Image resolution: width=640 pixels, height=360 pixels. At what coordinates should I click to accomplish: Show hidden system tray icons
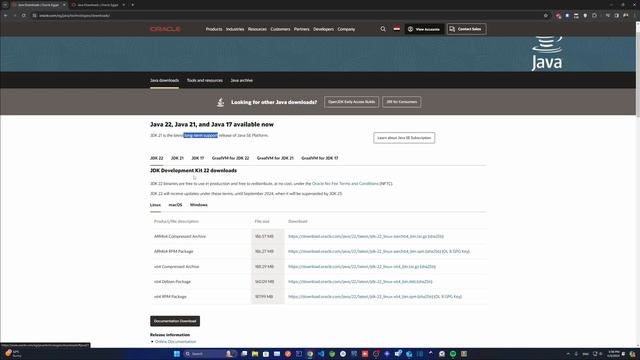point(568,353)
